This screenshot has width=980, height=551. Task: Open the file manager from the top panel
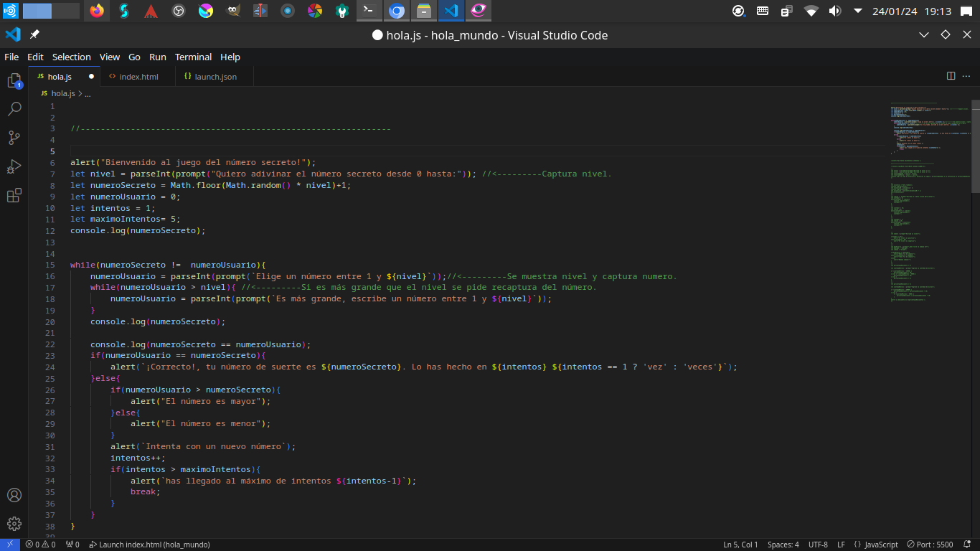[424, 11]
